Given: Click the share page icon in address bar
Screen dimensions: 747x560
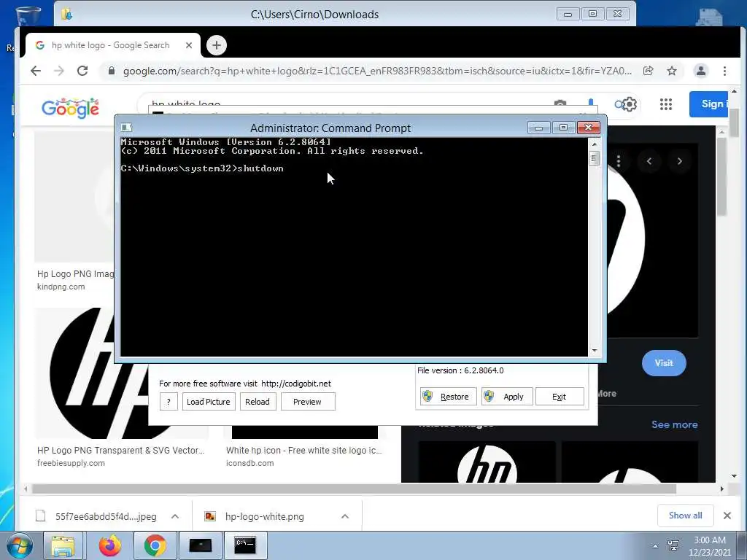Looking at the screenshot, I should click(x=648, y=71).
